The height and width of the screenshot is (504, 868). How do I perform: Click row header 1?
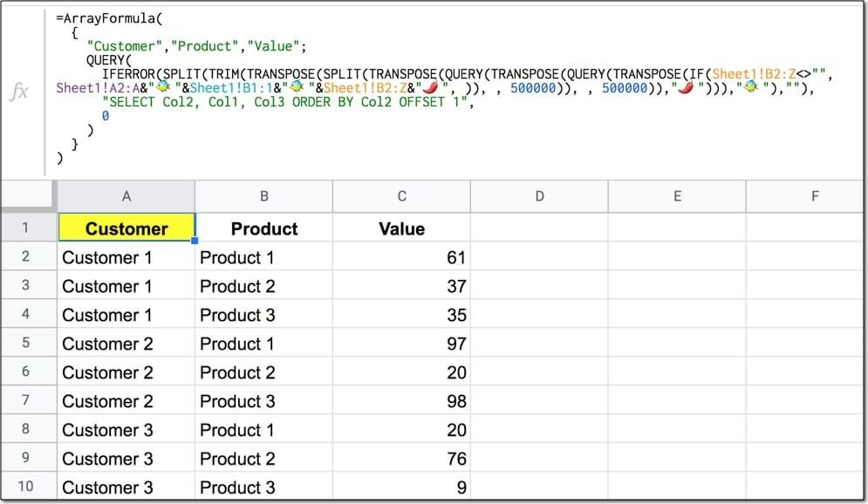point(27,228)
